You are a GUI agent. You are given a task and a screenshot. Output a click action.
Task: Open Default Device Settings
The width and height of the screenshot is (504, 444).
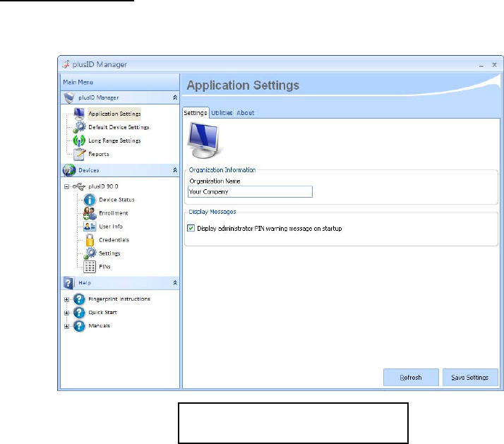pyautogui.click(x=119, y=127)
